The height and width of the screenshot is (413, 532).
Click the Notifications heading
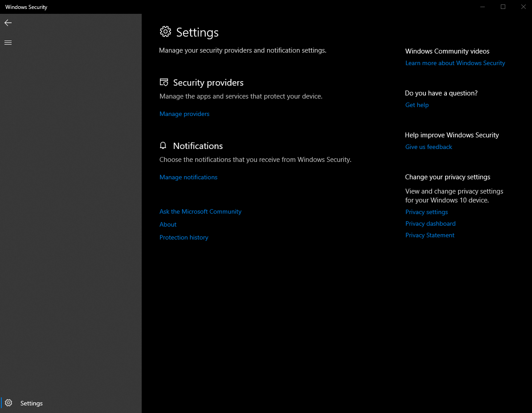point(198,146)
